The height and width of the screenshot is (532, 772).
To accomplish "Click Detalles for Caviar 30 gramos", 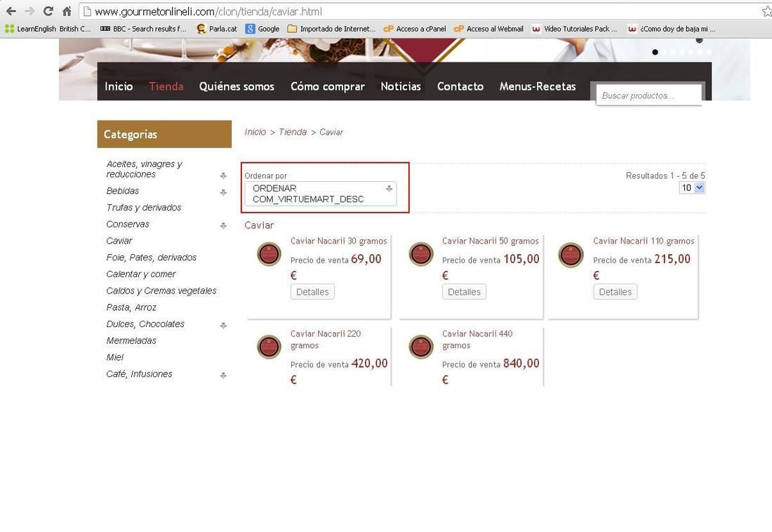I will tap(312, 291).
